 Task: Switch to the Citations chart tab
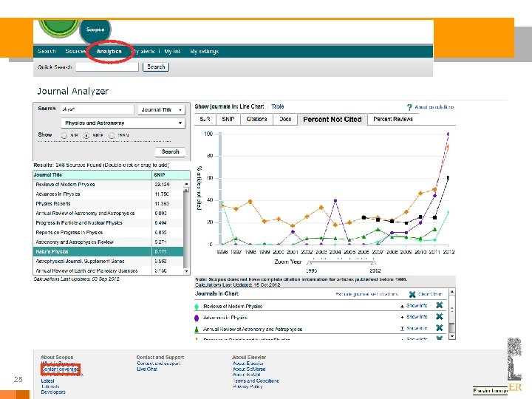point(257,119)
